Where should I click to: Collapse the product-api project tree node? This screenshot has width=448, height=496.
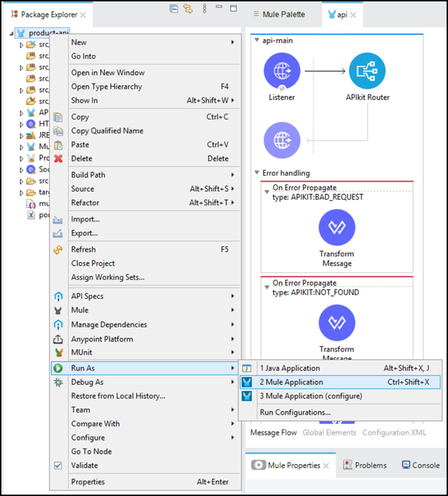click(11, 33)
